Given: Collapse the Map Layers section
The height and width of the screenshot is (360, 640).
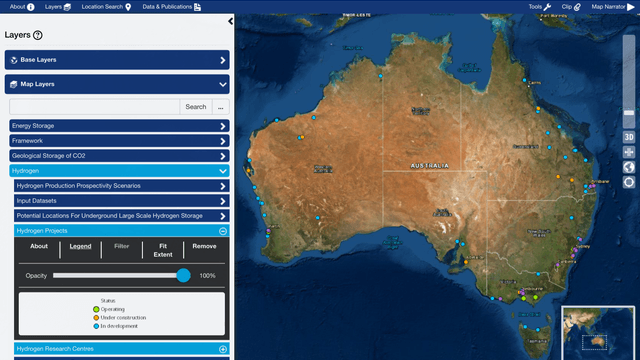Looking at the screenshot, I should [x=117, y=84].
